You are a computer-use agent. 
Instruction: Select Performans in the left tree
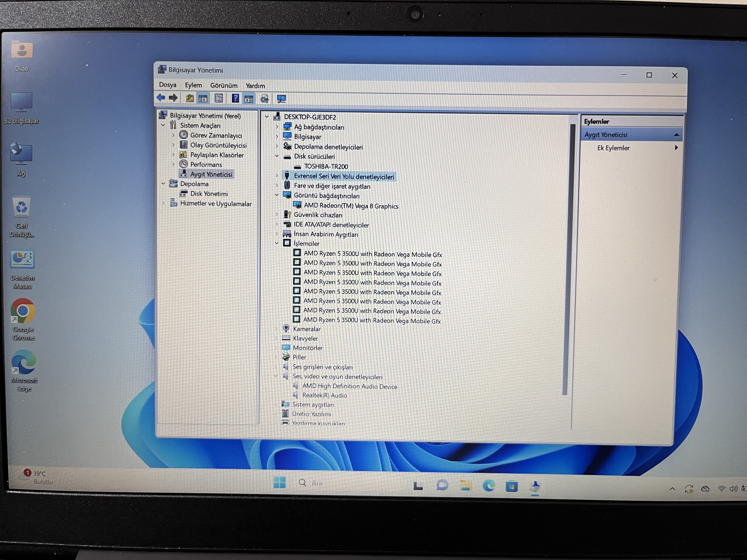(206, 164)
